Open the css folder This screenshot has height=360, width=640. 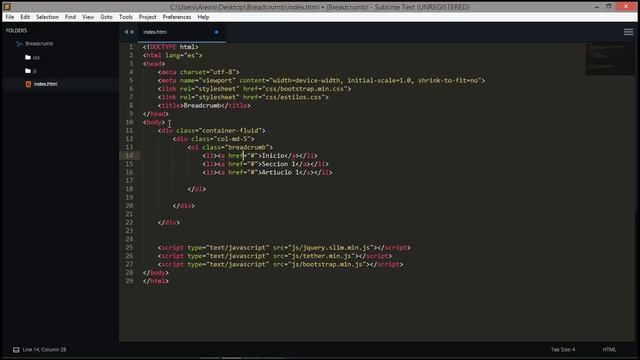click(36, 58)
